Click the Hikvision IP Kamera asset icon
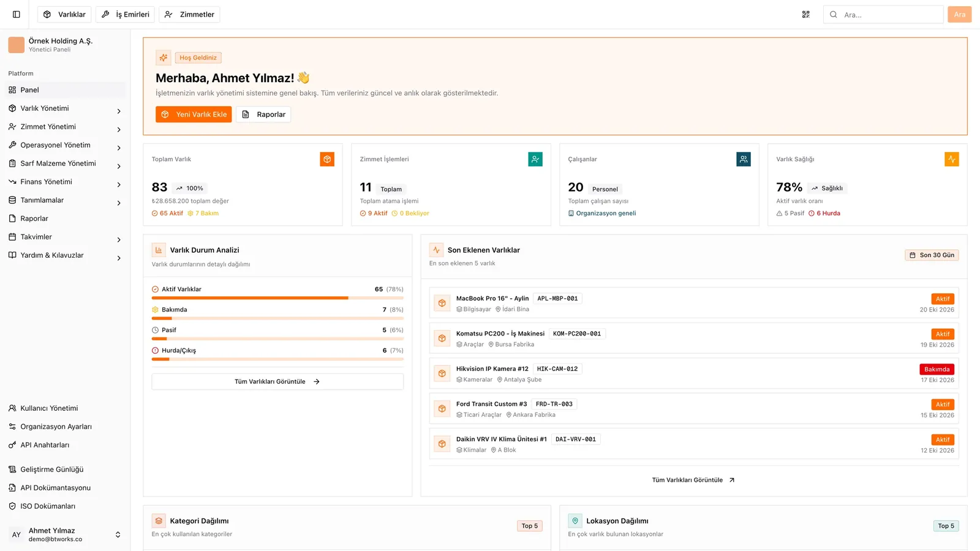 (x=442, y=373)
